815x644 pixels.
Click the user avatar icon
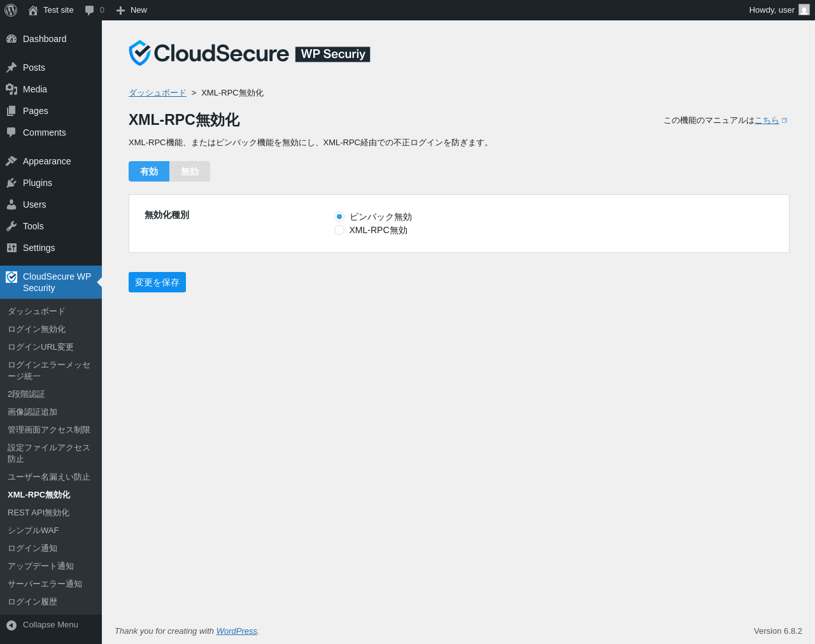pos(804,10)
